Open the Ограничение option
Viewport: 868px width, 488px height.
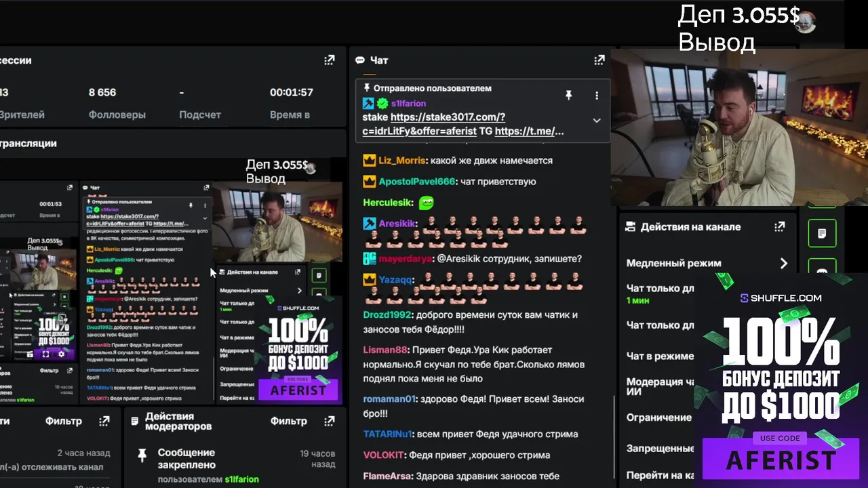[x=659, y=418]
